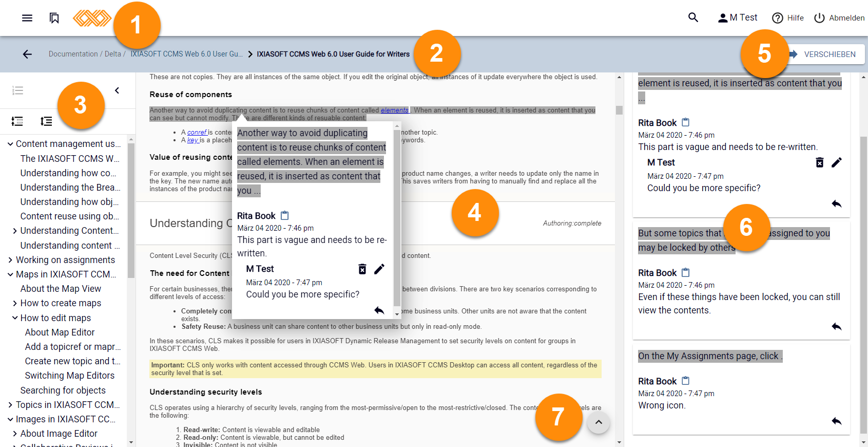Click 'Authoring:complete' status text
This screenshot has width=868, height=447.
[572, 223]
